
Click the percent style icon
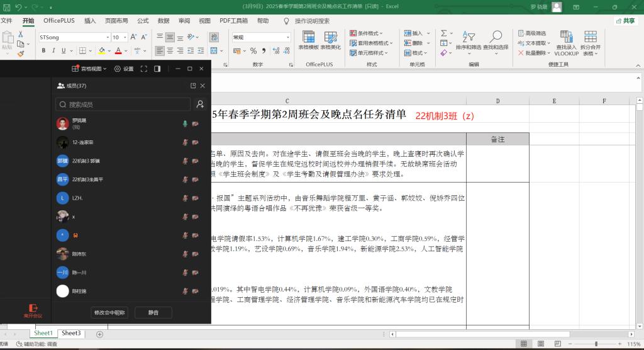[253, 51]
